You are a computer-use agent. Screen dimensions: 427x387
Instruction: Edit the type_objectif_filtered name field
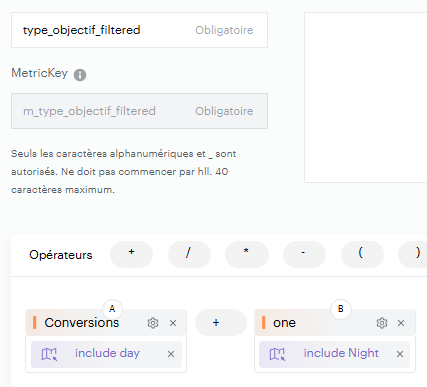tap(139, 30)
